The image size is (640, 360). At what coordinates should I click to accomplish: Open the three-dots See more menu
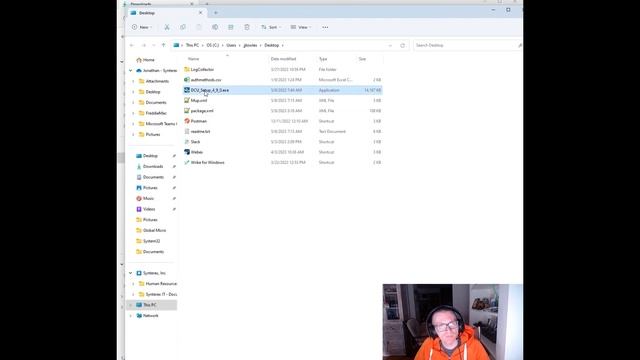(x=325, y=27)
